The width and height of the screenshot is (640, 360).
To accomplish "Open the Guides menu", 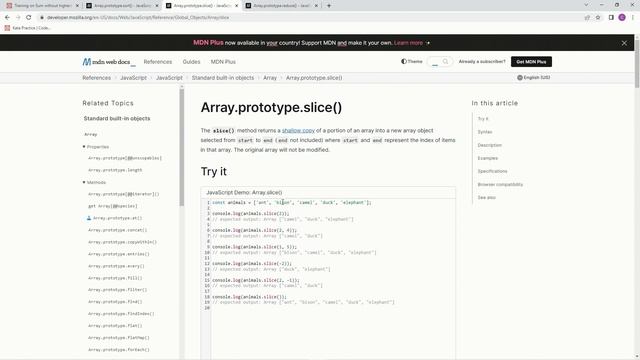I will (x=191, y=62).
